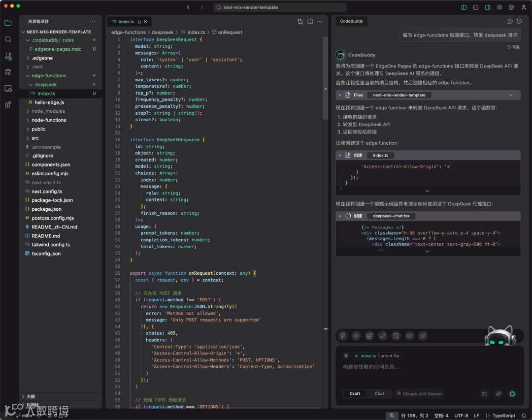Expand the node_modules folder
532x420 pixels.
[x=61, y=111]
